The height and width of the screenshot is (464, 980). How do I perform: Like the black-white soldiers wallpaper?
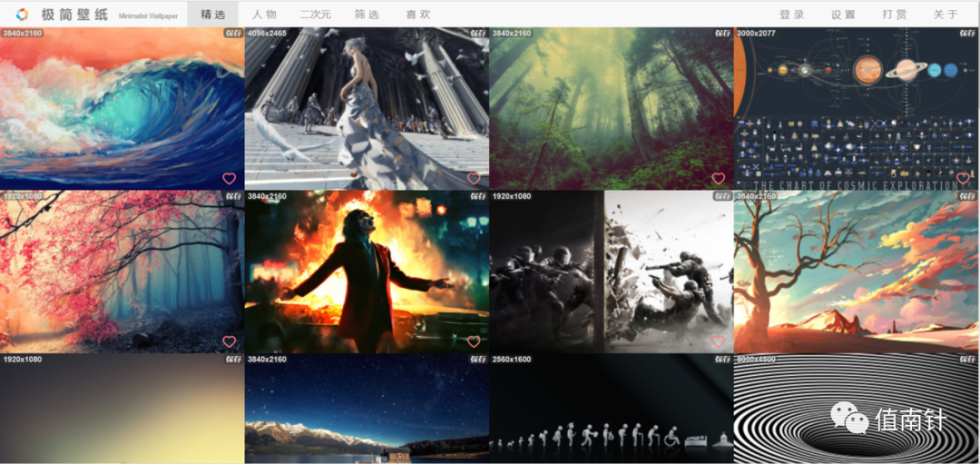click(718, 342)
